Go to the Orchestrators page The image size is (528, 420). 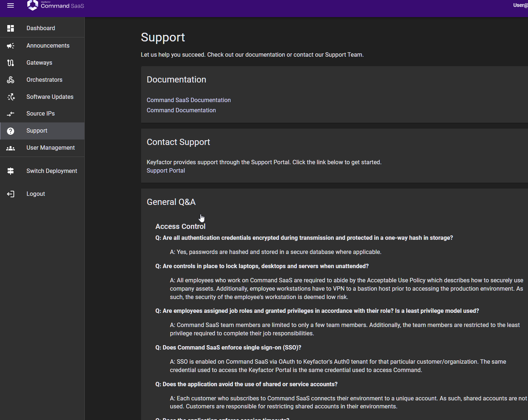tap(44, 80)
